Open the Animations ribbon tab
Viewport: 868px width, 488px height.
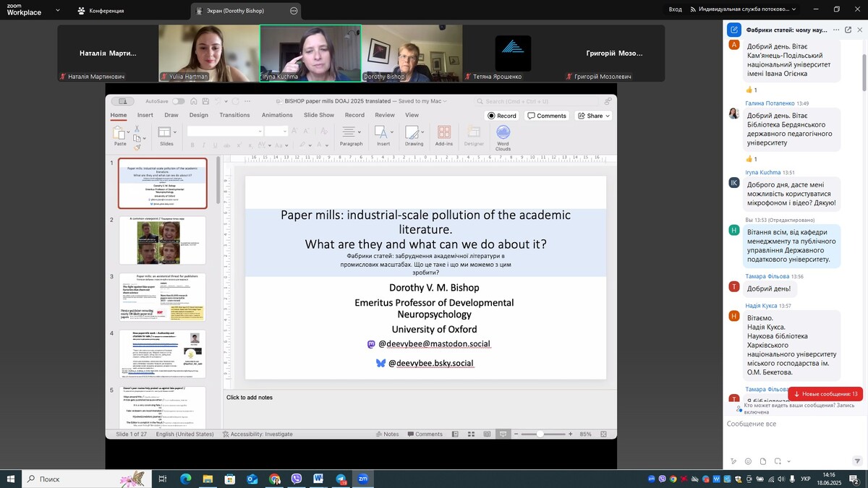click(277, 115)
